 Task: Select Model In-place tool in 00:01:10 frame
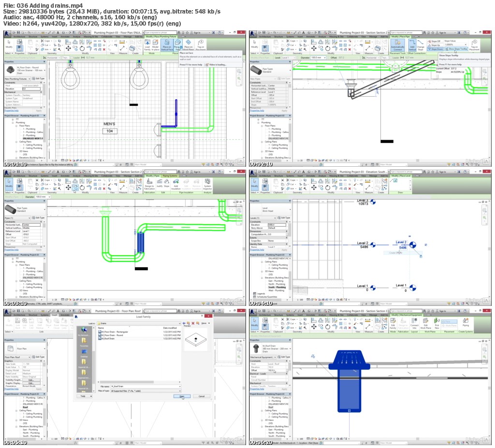click(155, 45)
